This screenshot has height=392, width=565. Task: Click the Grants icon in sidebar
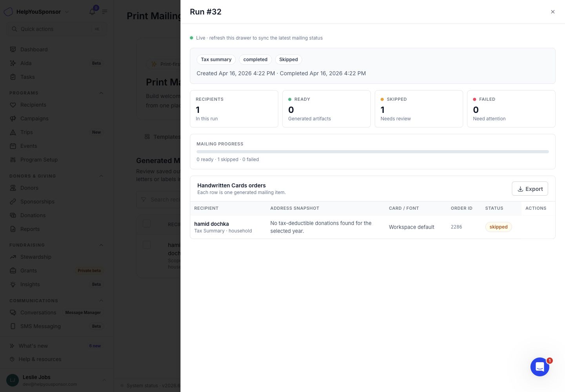pos(13,270)
